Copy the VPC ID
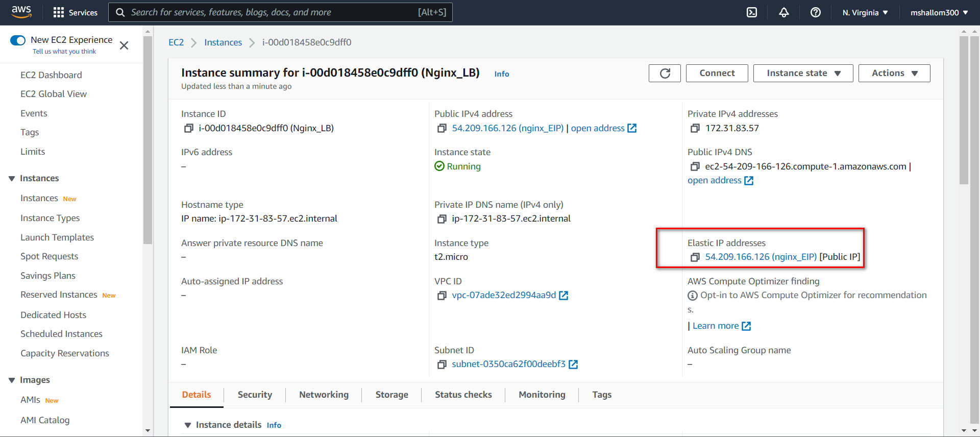Image resolution: width=980 pixels, height=437 pixels. [442, 295]
